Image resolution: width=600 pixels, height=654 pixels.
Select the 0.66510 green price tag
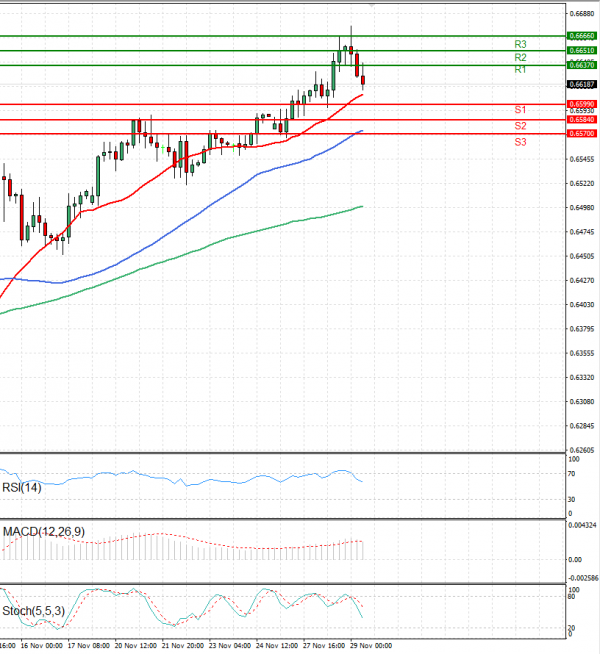tap(582, 51)
